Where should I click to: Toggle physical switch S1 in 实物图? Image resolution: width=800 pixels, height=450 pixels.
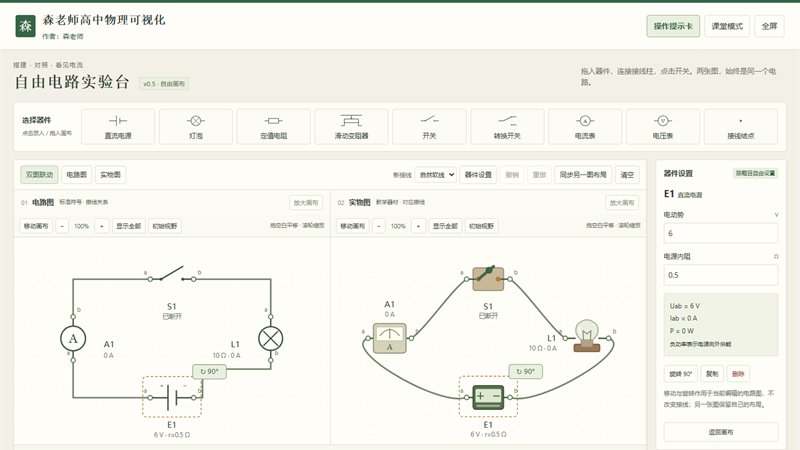[x=488, y=279]
